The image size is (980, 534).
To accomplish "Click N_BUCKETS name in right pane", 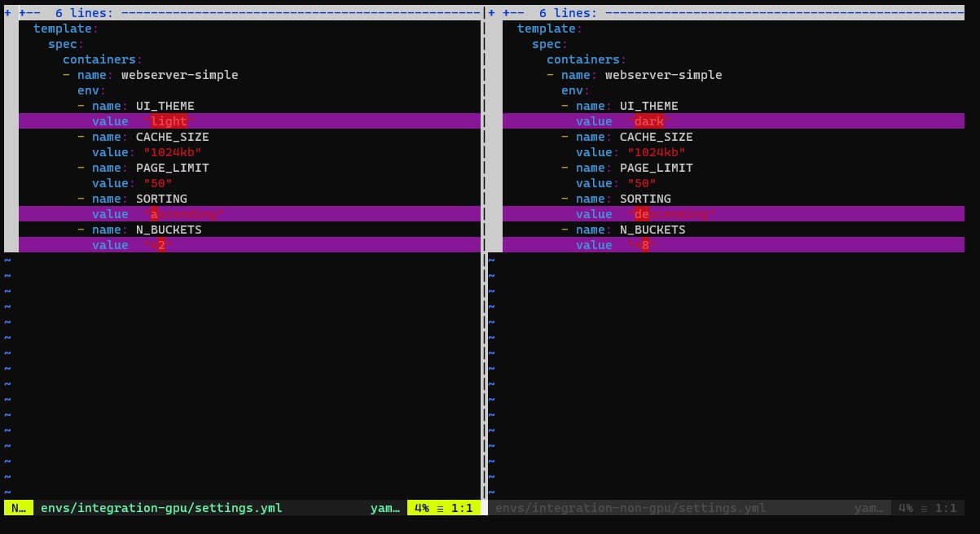I will click(653, 230).
